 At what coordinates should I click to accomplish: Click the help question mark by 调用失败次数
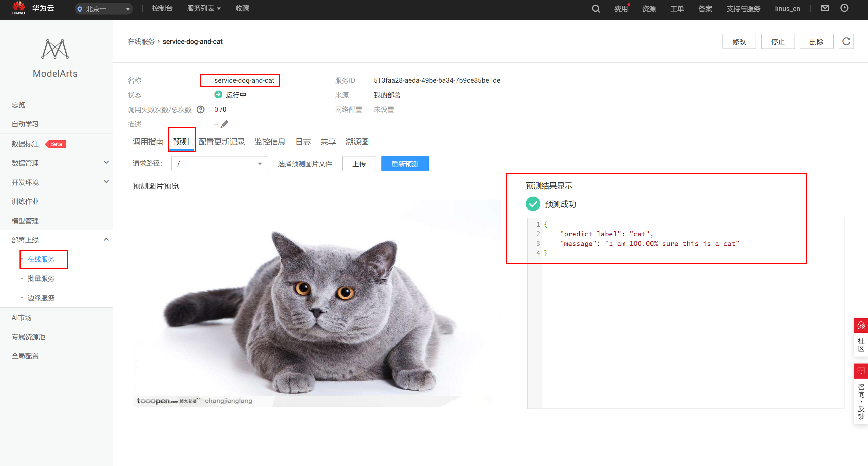(200, 110)
